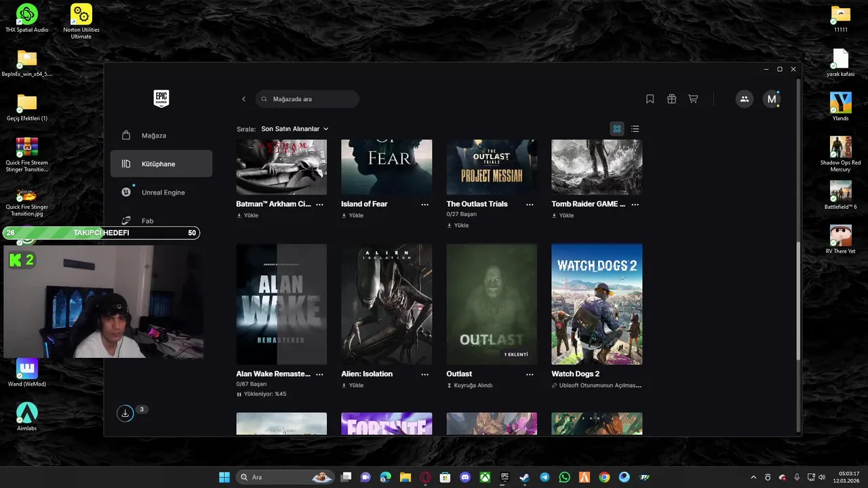Open Alan Wake Remastered options menu
868x488 pixels.
pos(319,374)
